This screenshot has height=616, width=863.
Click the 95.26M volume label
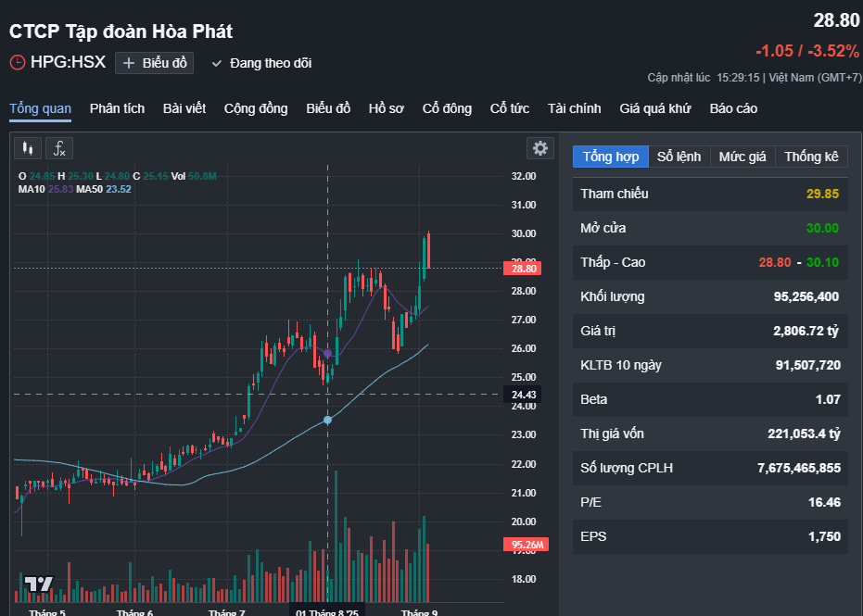coord(527,545)
